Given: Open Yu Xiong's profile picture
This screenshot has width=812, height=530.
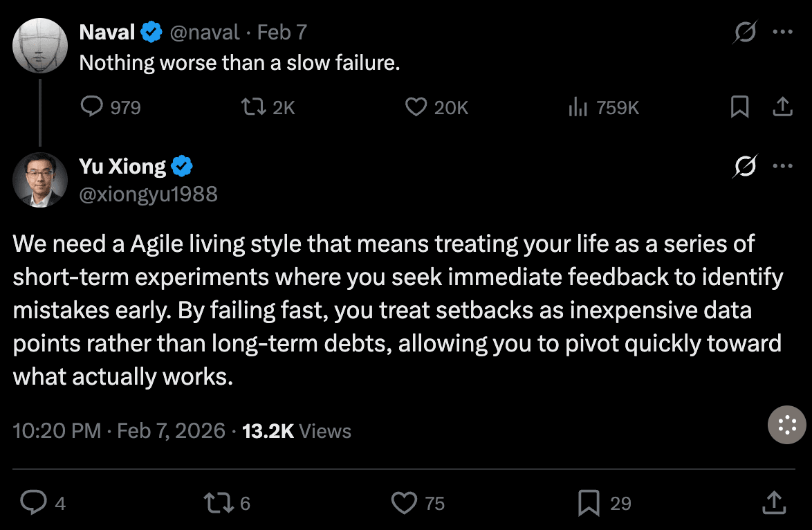Looking at the screenshot, I should pos(40,180).
